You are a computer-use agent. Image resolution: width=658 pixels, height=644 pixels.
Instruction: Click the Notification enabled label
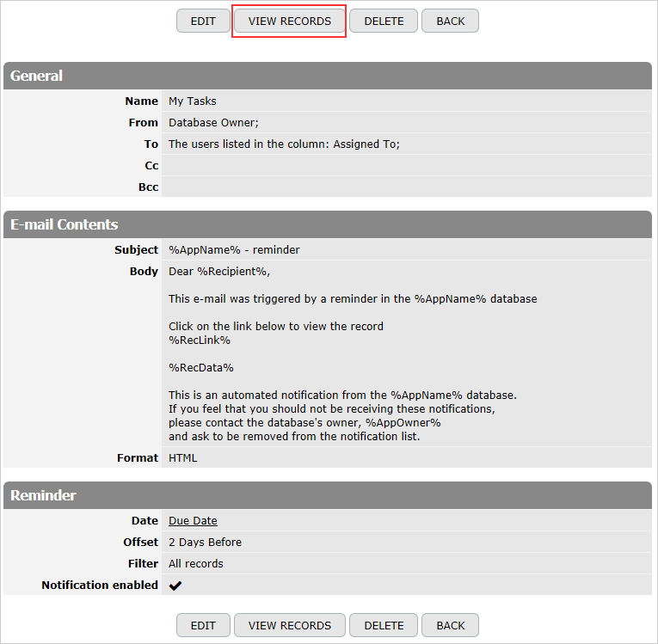click(100, 585)
